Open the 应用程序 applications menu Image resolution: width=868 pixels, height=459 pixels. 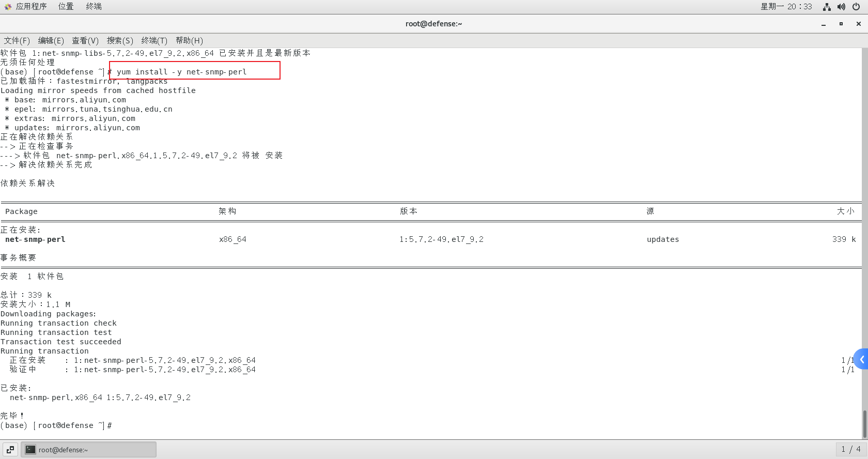click(31, 6)
